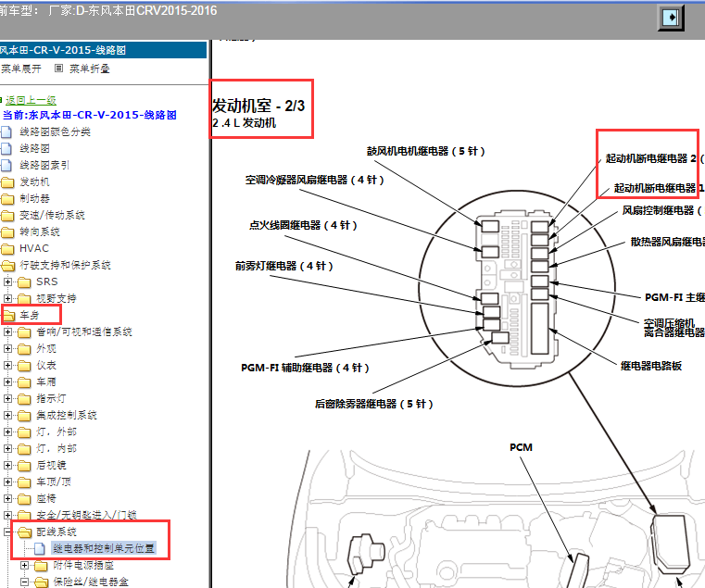The width and height of the screenshot is (705, 588).
Task: Click the arrow button in top-right header
Action: click(x=672, y=18)
